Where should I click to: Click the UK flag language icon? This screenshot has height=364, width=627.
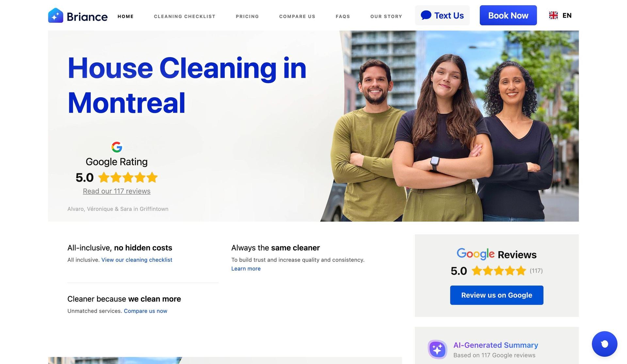554,15
